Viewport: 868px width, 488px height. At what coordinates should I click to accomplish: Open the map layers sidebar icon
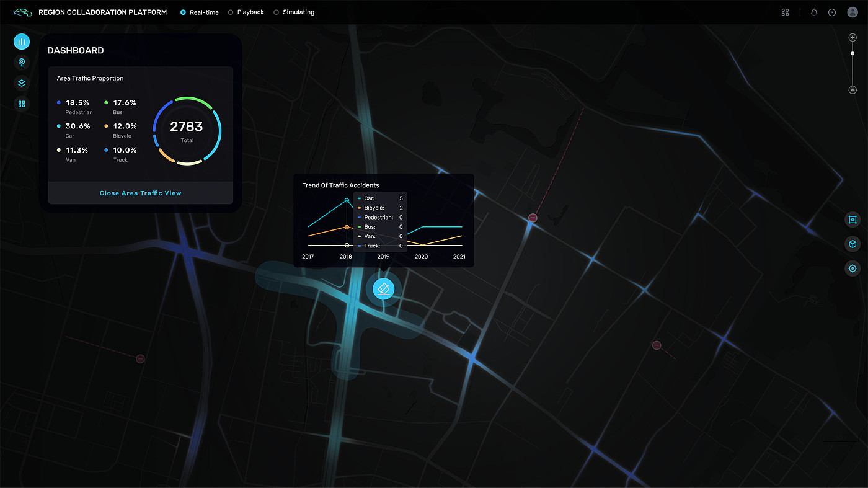click(22, 83)
